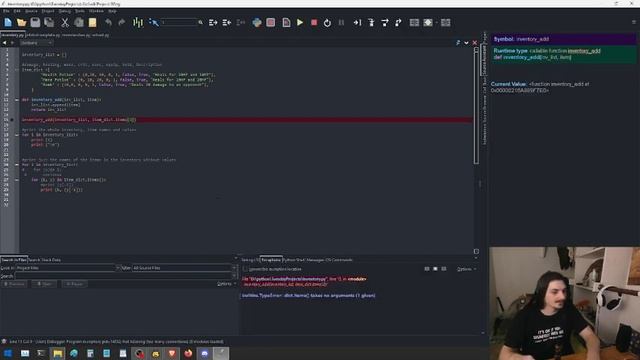Close the current editor with the red X

[474, 42]
